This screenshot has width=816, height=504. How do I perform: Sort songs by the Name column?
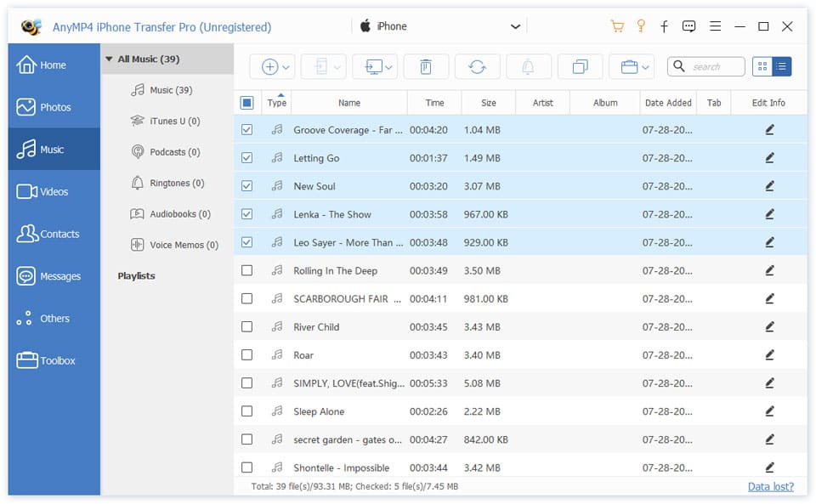tap(348, 102)
